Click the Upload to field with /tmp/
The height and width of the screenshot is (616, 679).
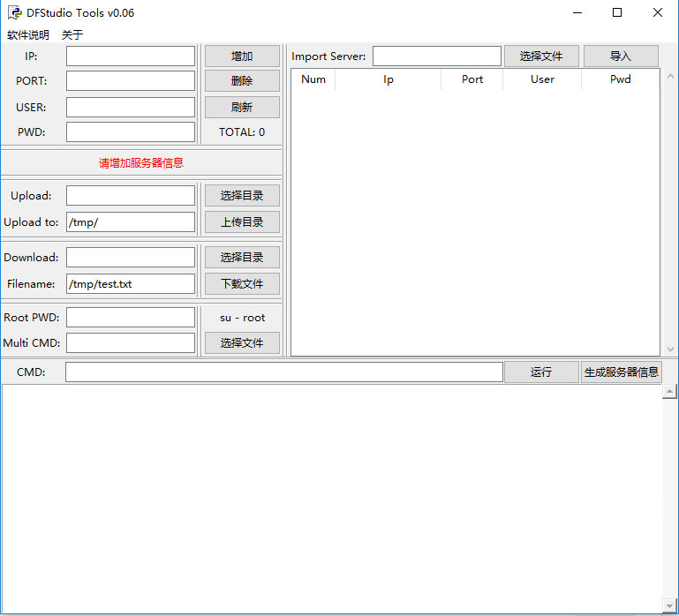pyautogui.click(x=131, y=222)
